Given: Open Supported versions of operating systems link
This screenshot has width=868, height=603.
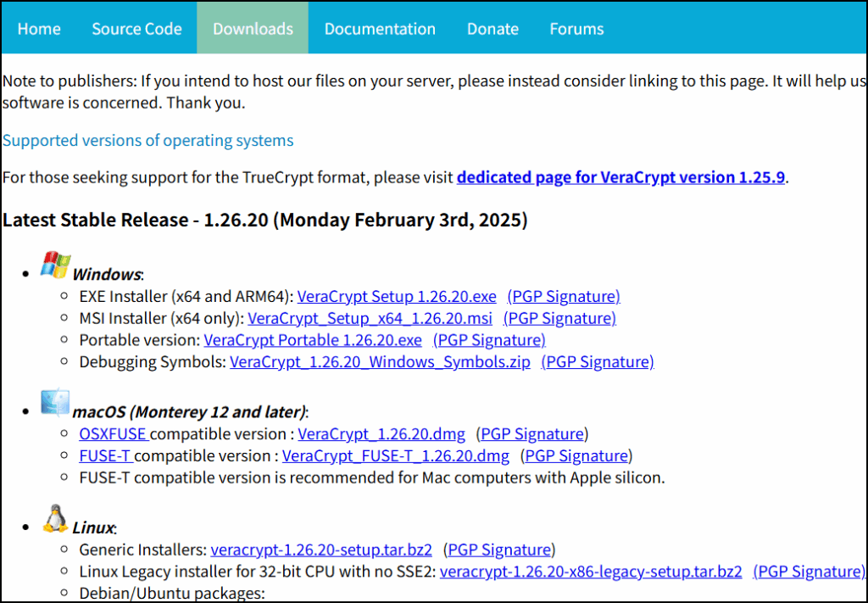Looking at the screenshot, I should click(147, 141).
